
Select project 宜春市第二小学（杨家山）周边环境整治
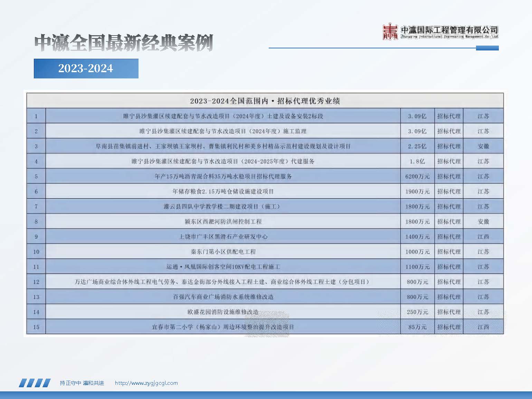pos(223,327)
